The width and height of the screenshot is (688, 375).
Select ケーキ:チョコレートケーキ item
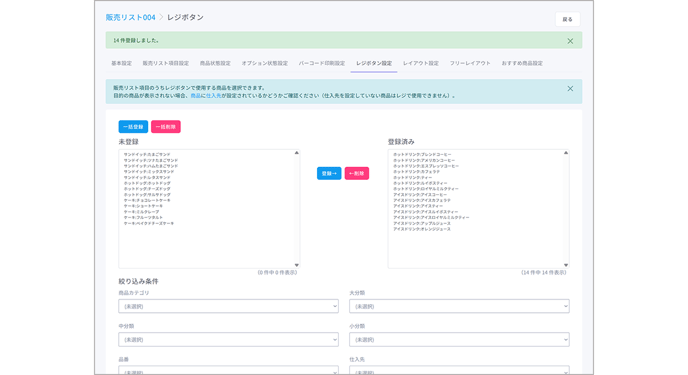147,200
